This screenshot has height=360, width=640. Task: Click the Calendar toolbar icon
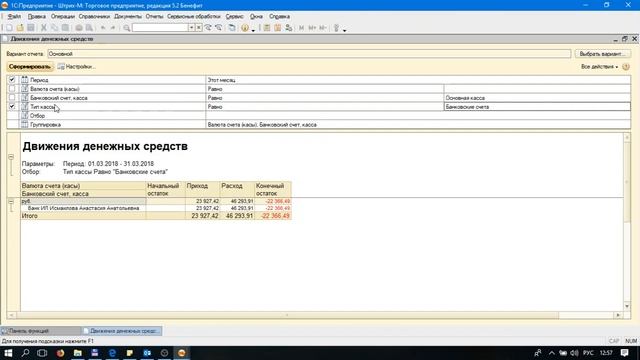(278, 28)
